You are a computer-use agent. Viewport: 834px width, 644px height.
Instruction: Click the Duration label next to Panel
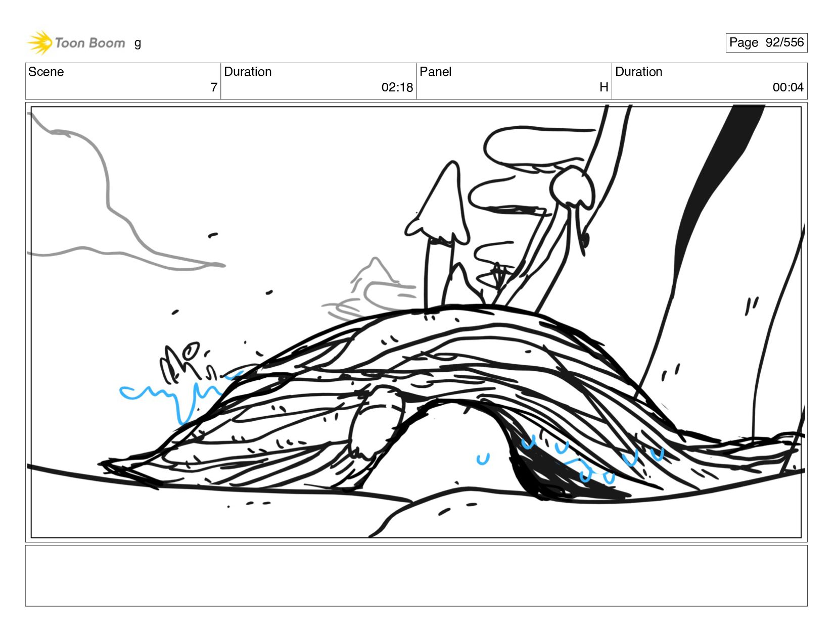638,72
